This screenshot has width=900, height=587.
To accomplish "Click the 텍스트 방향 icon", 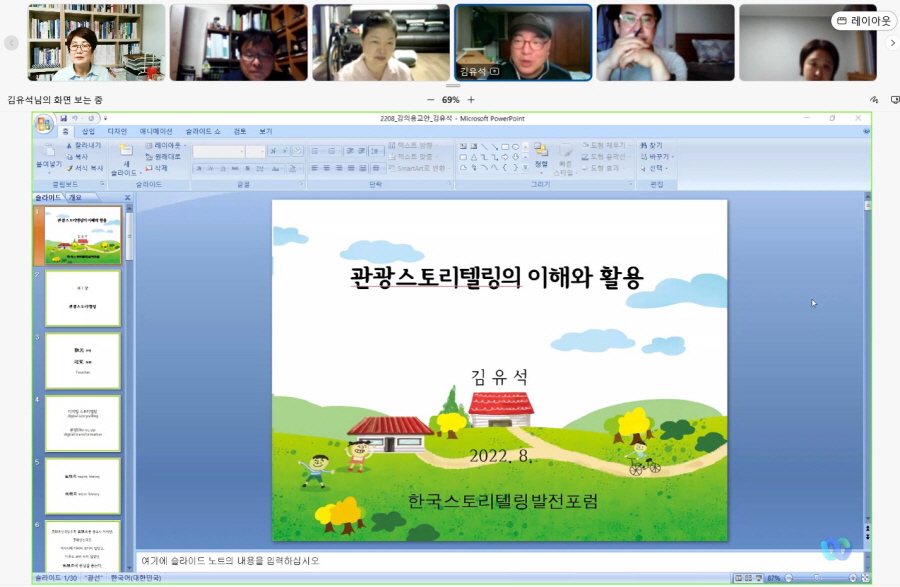I will 392,146.
